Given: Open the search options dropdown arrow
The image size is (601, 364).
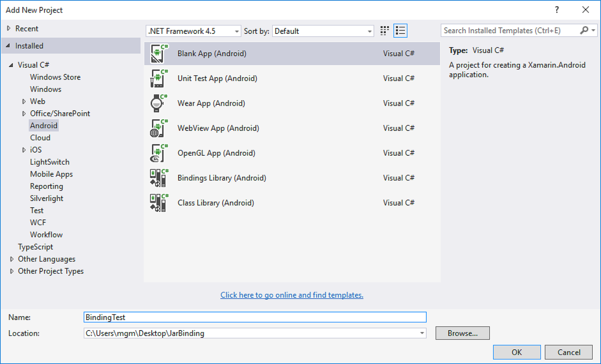Looking at the screenshot, I should click(593, 30).
